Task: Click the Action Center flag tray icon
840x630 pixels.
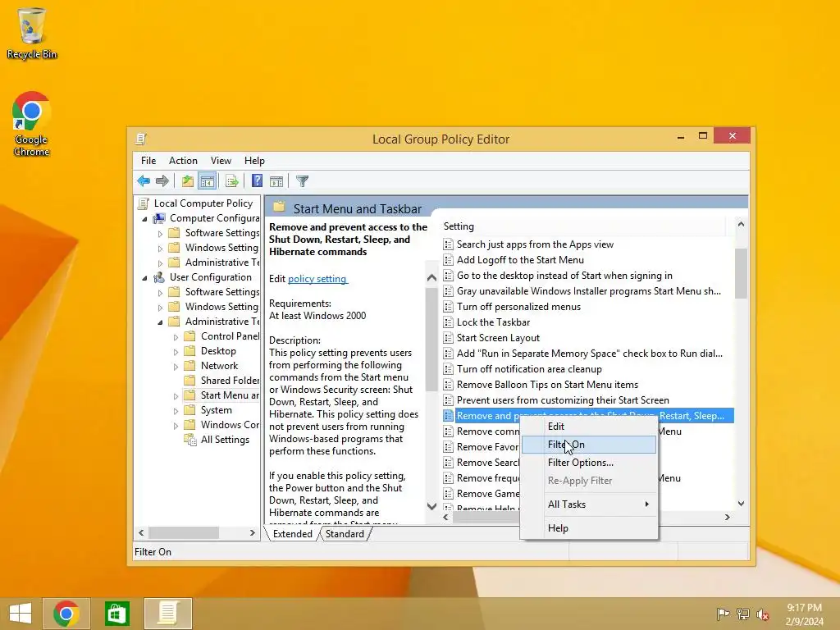Action: [x=723, y=614]
